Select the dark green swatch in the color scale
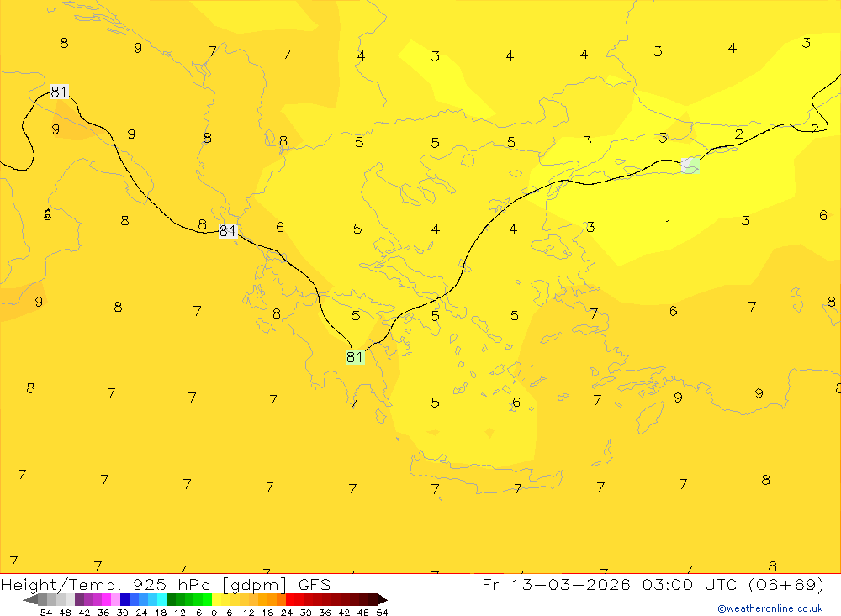This screenshot has height=616, width=841. pos(171,599)
